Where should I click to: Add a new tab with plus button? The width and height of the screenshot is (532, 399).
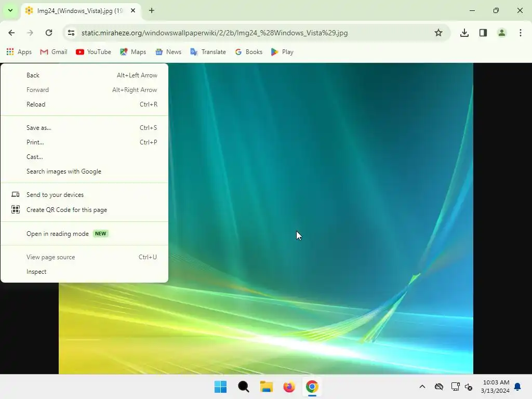(152, 10)
